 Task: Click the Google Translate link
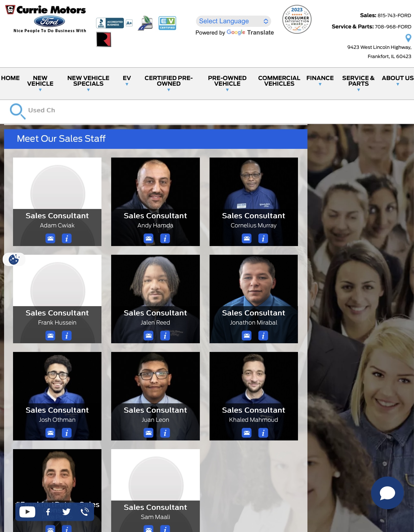click(250, 32)
